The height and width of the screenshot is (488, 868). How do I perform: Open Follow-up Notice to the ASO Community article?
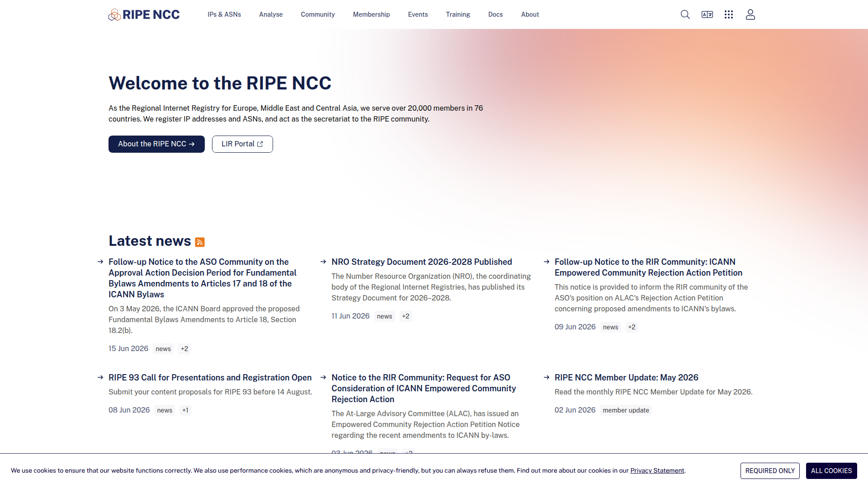(x=203, y=278)
